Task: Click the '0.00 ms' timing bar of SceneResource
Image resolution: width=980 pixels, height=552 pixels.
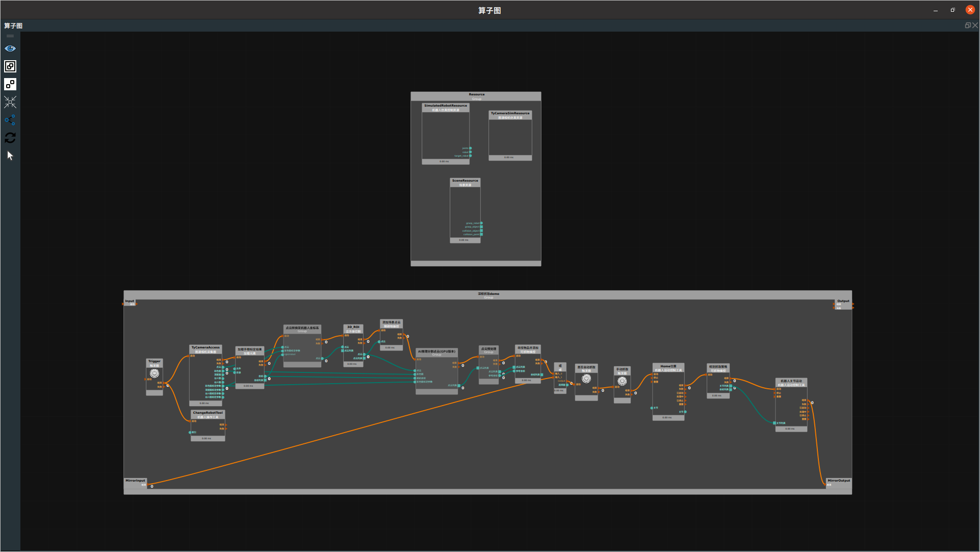Action: pyautogui.click(x=465, y=240)
